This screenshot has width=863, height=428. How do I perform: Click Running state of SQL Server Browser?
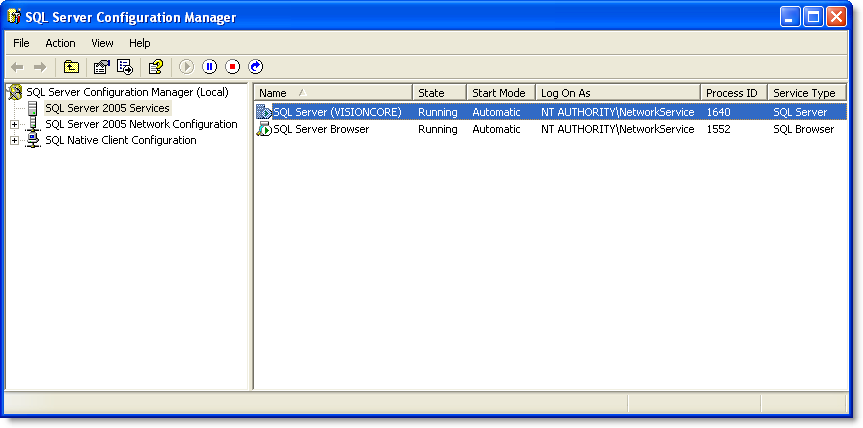coord(438,129)
